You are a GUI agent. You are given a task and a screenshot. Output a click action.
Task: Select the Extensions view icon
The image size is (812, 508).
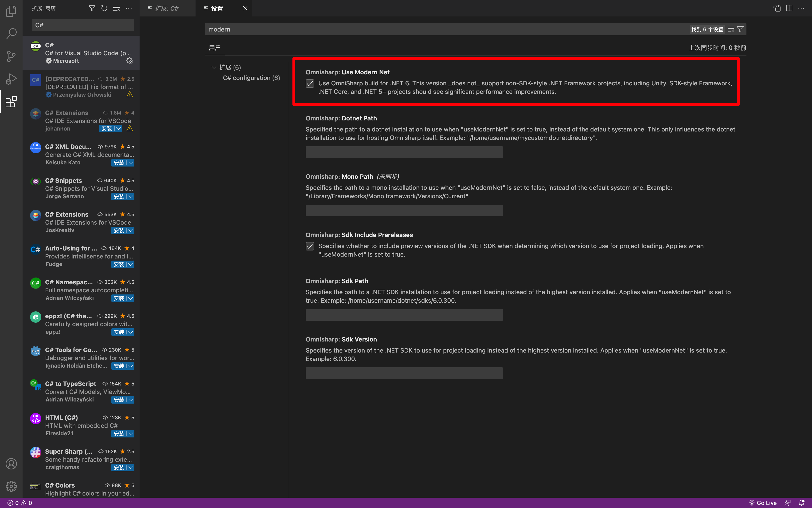pyautogui.click(x=11, y=101)
